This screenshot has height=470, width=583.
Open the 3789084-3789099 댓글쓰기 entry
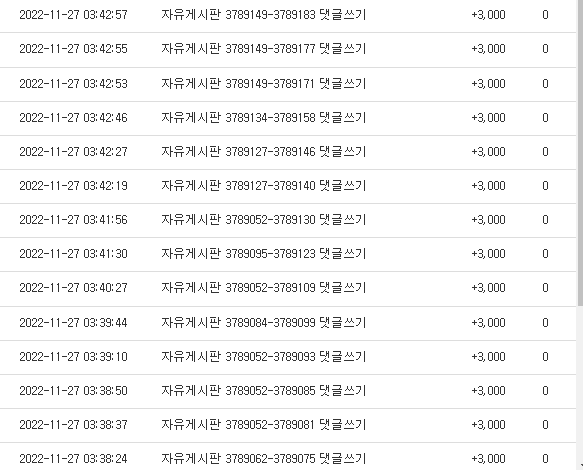click(x=264, y=322)
